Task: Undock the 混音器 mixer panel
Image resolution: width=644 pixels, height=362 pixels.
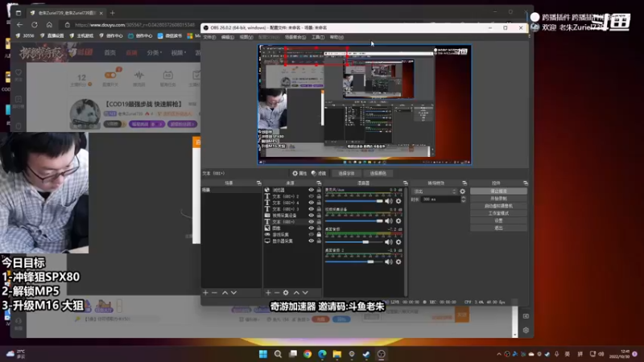Action: (406, 183)
